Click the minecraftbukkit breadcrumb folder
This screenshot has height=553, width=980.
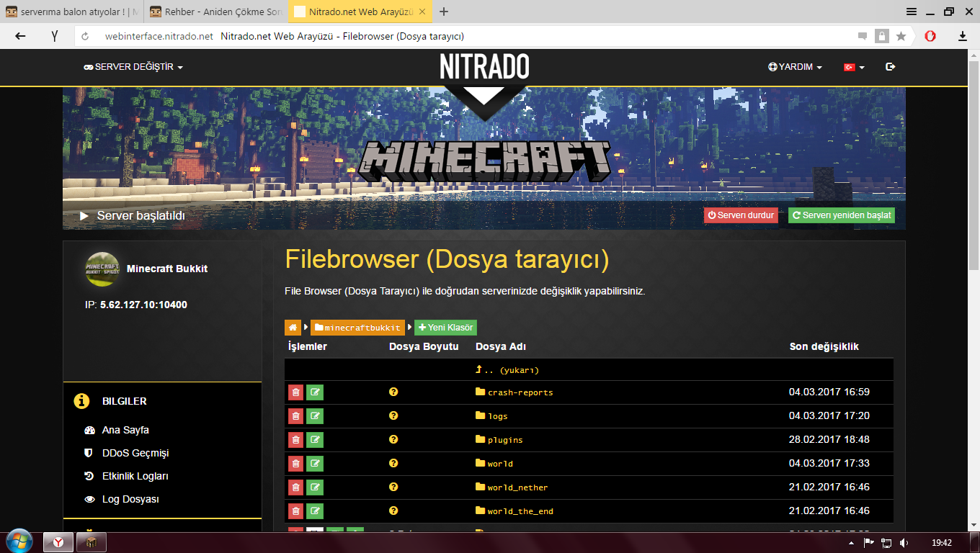[357, 328]
